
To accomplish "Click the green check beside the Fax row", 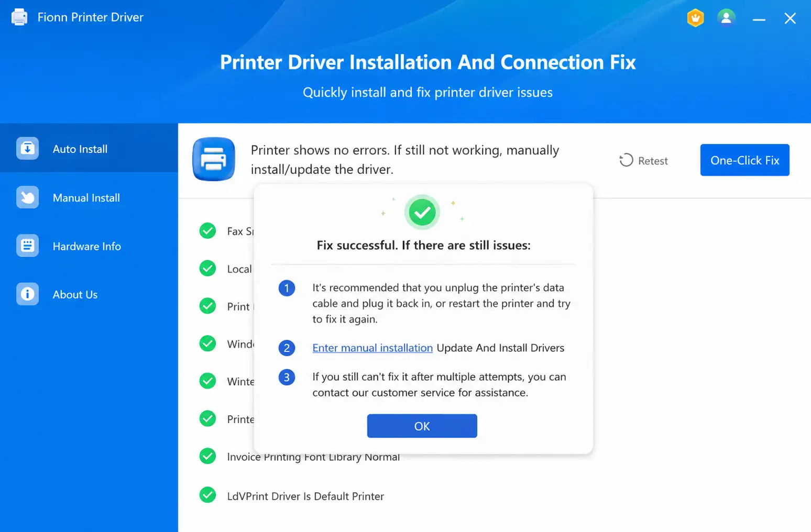I will point(208,231).
